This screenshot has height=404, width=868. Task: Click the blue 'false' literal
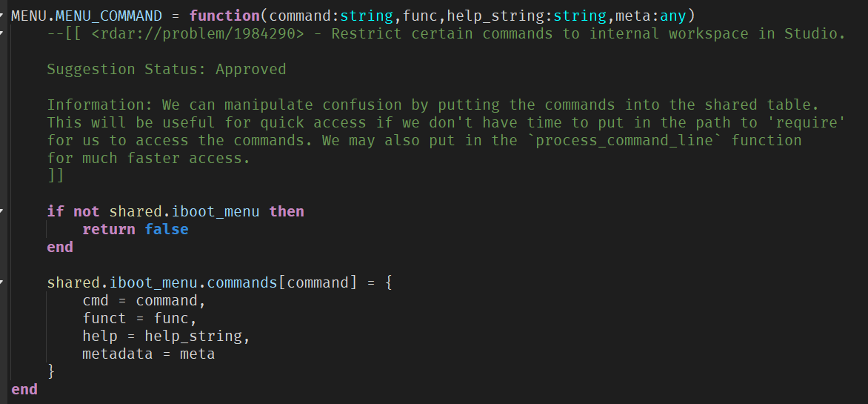167,229
